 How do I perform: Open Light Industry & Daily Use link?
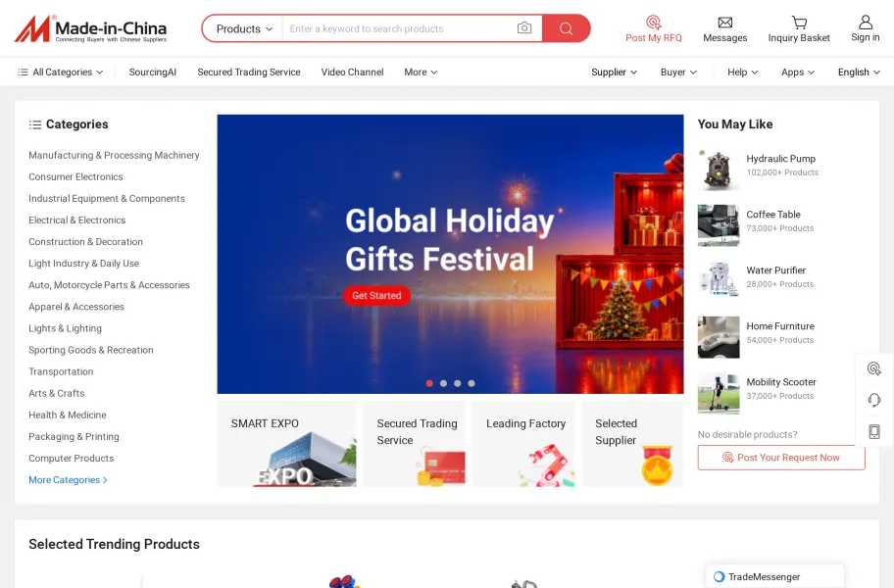coord(84,264)
